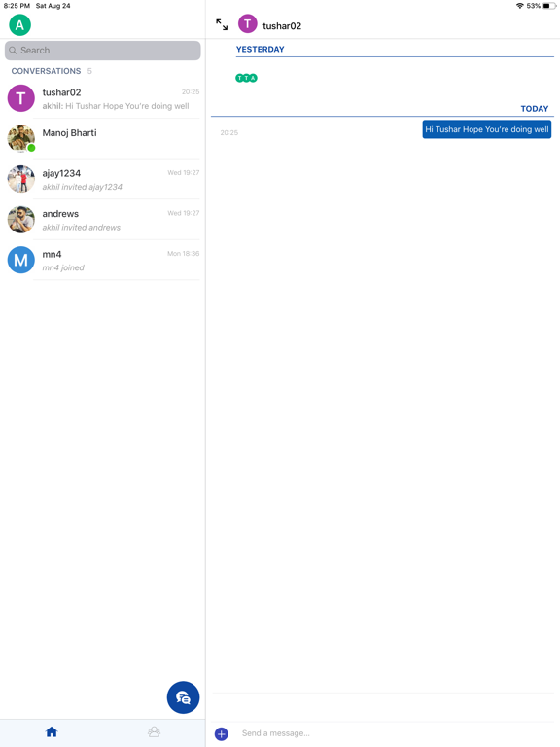
Task: Open tushar02 avatar in chat header
Action: click(x=248, y=23)
